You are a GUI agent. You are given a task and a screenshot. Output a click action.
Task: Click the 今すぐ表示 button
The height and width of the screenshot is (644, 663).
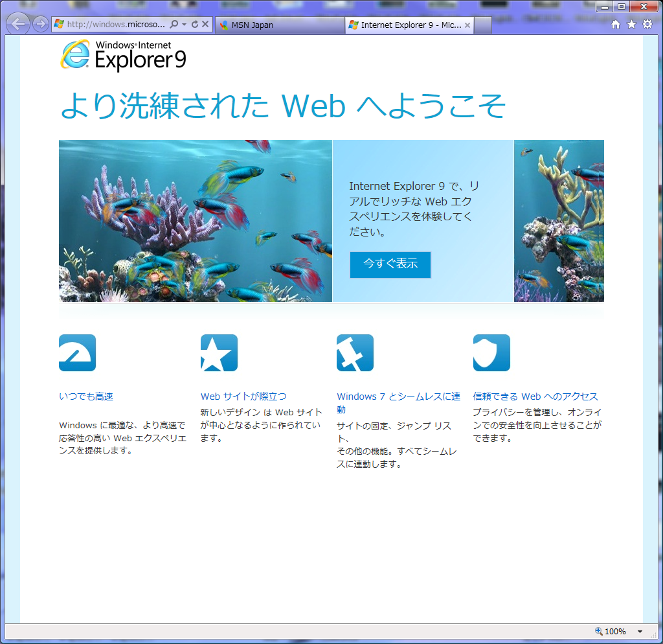390,265
